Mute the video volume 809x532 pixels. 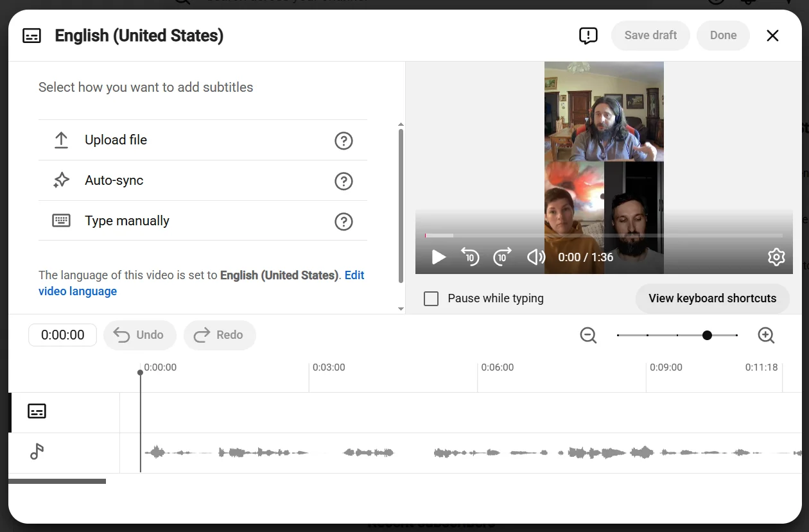point(535,257)
